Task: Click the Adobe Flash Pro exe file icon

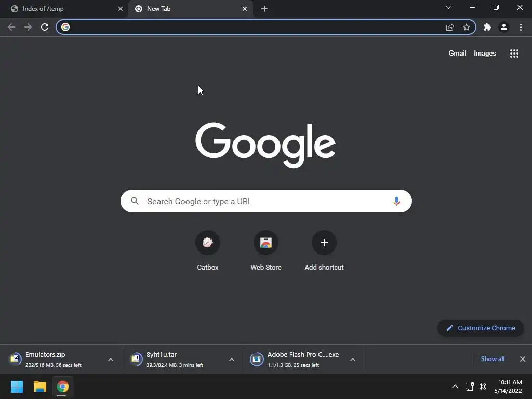Action: (257, 359)
